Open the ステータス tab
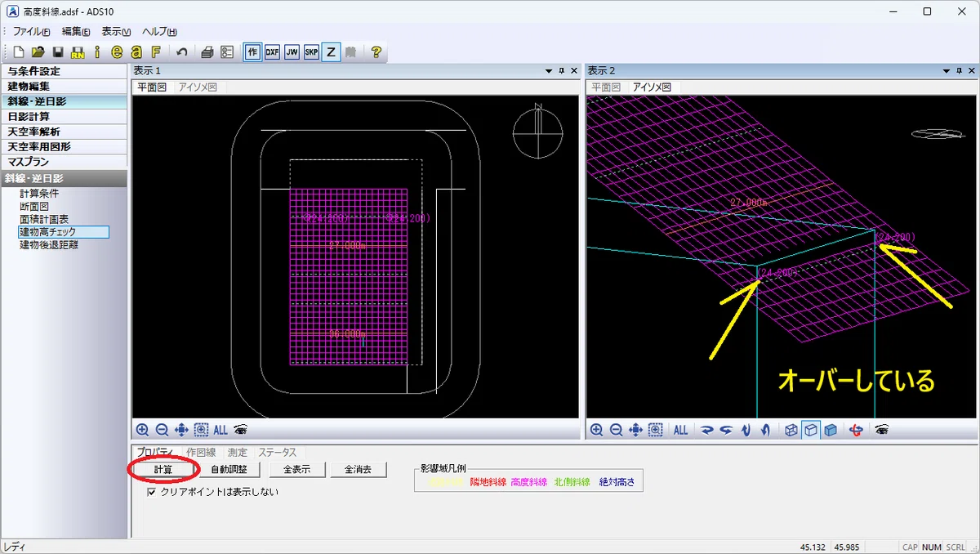 pos(278,452)
